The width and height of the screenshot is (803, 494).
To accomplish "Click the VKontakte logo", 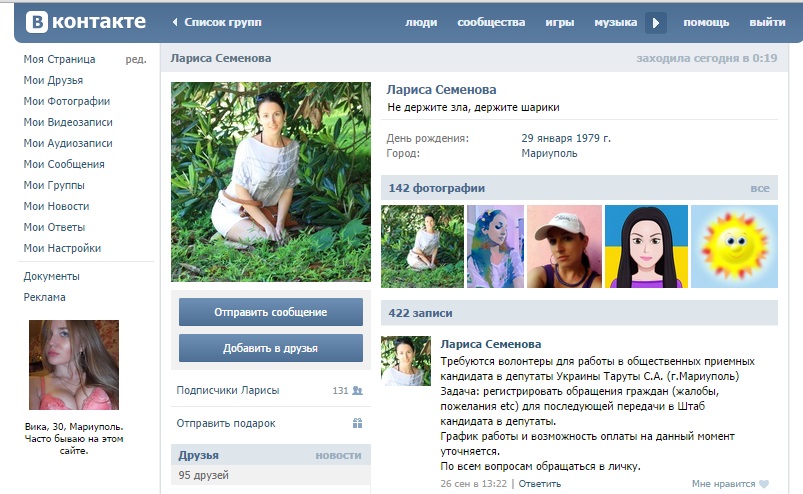I will pos(86,22).
